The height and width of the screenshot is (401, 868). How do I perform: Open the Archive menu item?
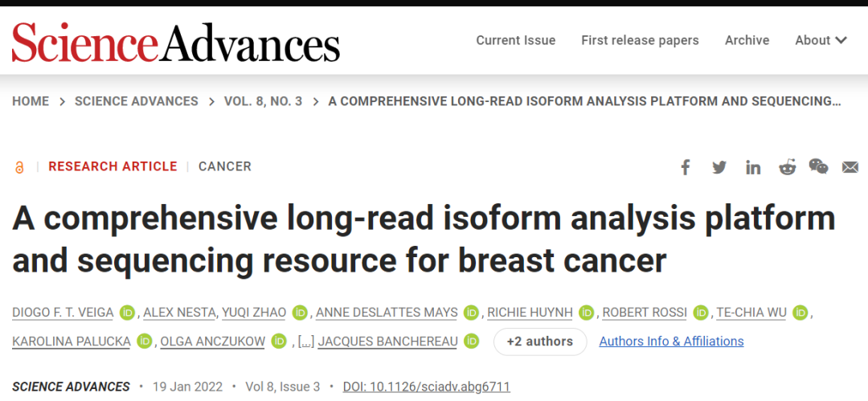(x=747, y=40)
